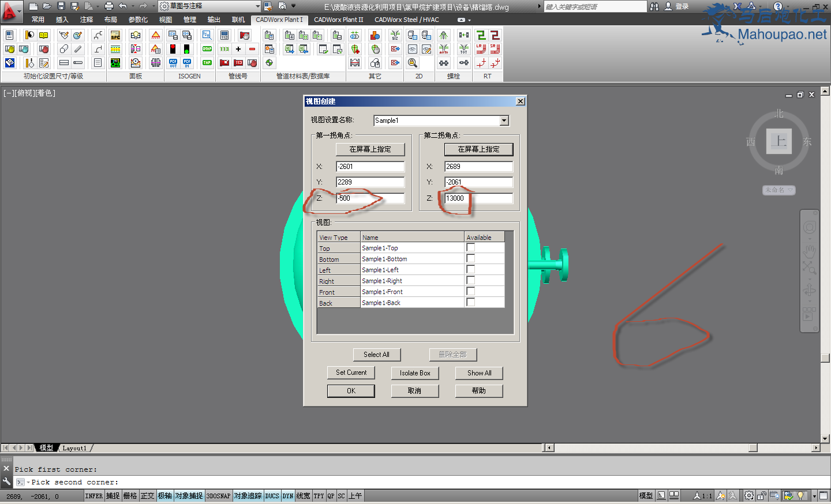Toggle 极轴 polar tracking in status bar

165,496
